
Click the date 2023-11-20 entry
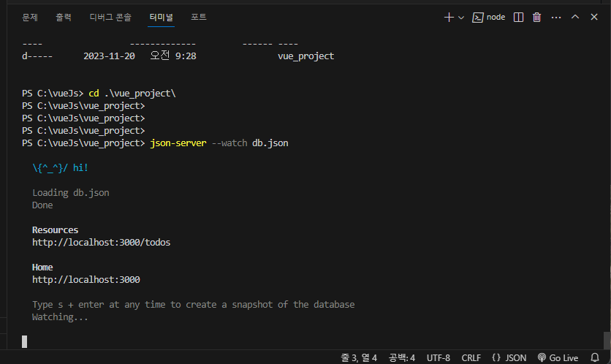point(109,56)
